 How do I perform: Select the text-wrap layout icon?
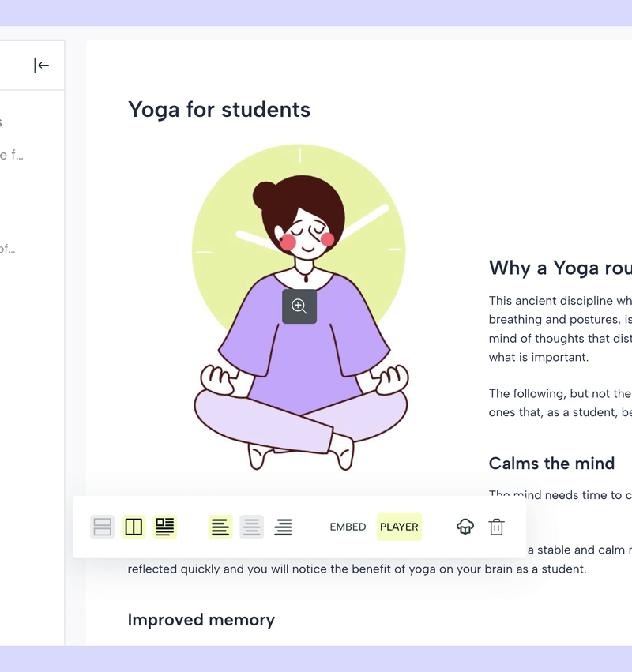[164, 527]
